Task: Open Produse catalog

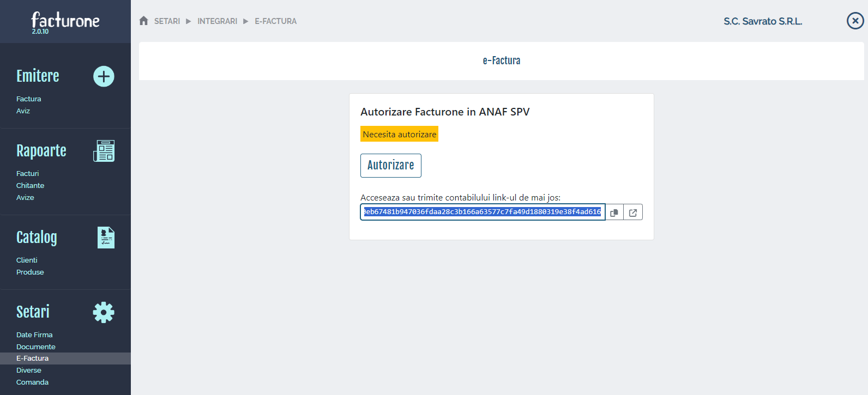Action: click(x=30, y=272)
